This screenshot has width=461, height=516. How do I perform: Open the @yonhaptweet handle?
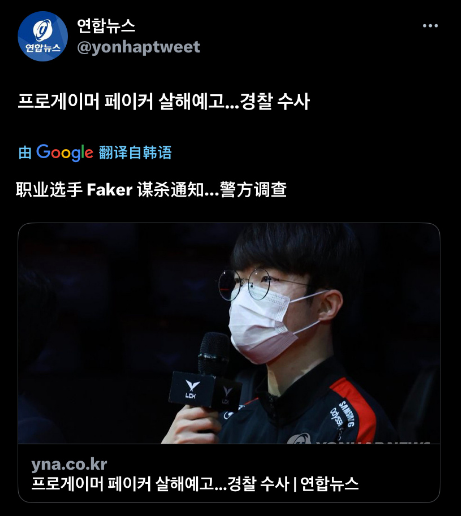[138, 47]
